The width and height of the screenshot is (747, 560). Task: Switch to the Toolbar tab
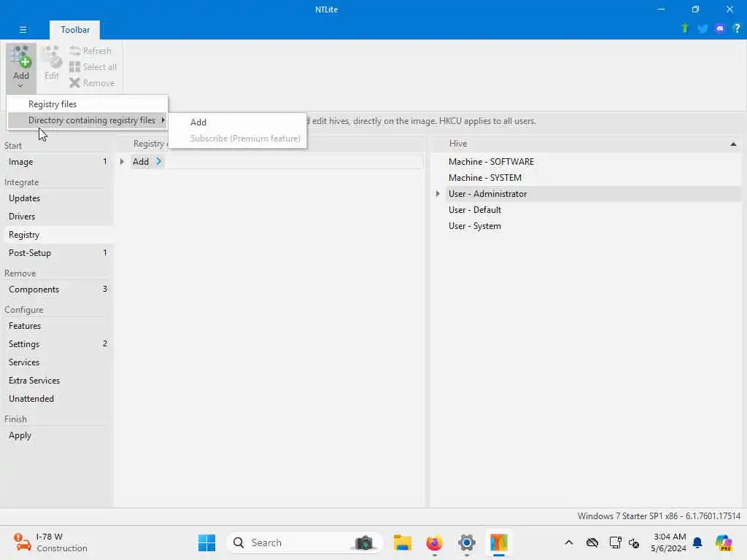(x=75, y=29)
